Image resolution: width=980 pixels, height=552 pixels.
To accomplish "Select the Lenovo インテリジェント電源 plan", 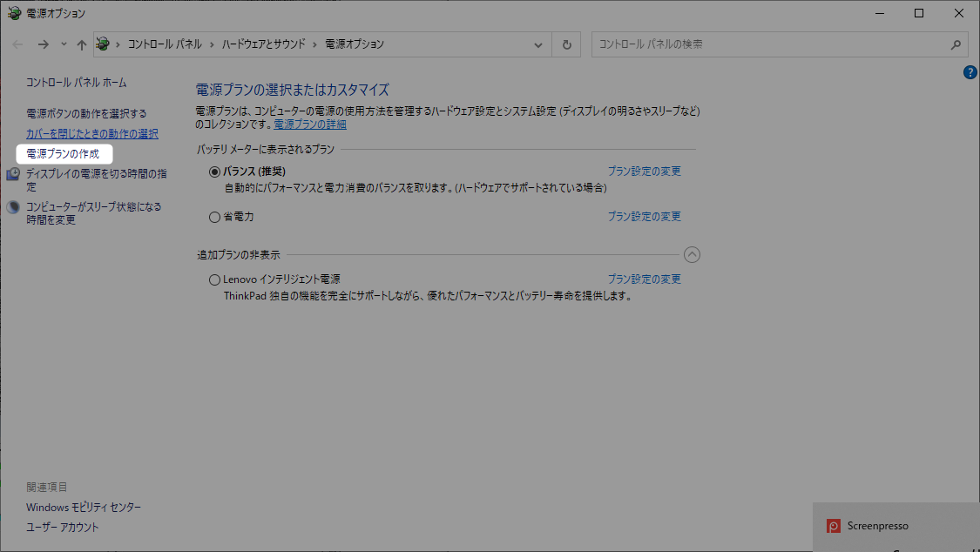I will click(x=215, y=279).
